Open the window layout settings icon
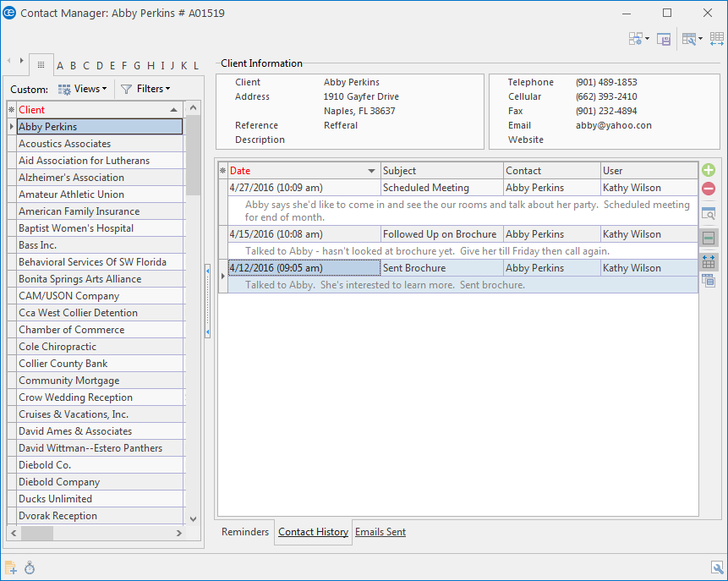This screenshot has height=581, width=728. (x=636, y=39)
